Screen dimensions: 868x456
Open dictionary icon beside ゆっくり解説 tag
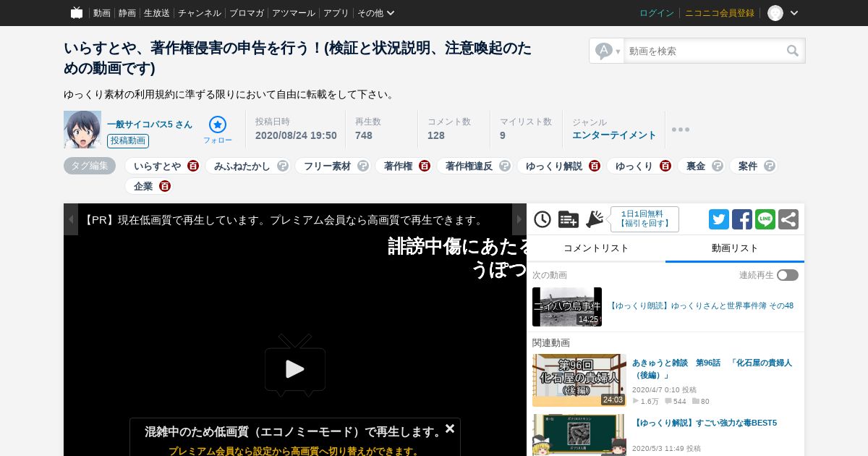pos(595,166)
